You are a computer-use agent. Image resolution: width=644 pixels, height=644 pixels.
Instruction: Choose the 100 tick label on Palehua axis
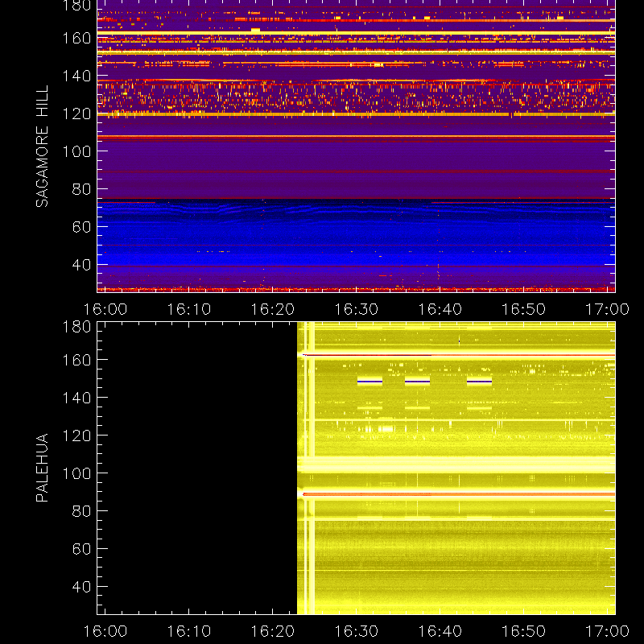click(x=76, y=473)
